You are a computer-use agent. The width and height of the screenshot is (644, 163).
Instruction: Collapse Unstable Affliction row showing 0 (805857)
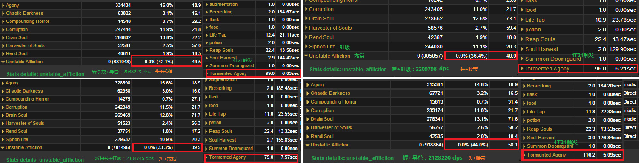tap(306, 56)
